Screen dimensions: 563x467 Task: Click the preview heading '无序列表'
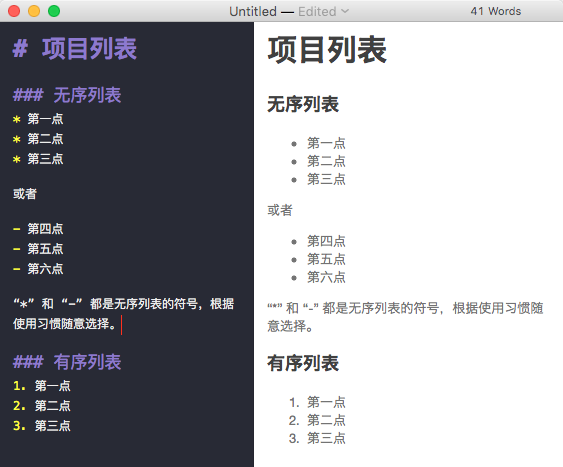303,104
